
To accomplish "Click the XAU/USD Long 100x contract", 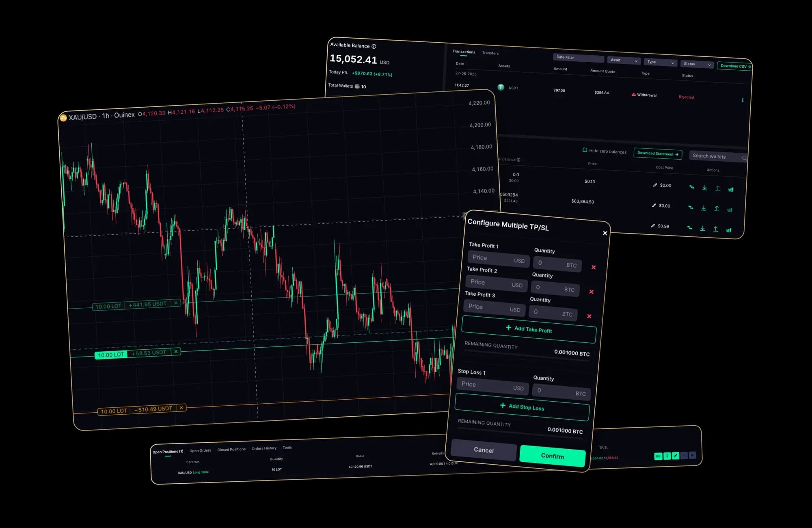I will [x=193, y=472].
